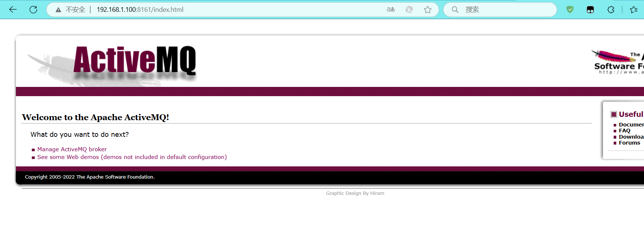The image size is (644, 247).
Task: Click the What do you want to do next? text
Action: click(80, 135)
